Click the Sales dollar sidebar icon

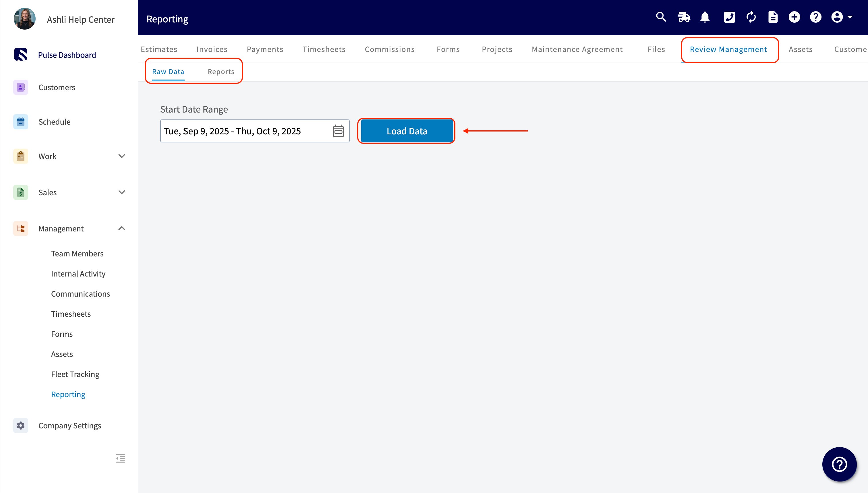coord(21,192)
